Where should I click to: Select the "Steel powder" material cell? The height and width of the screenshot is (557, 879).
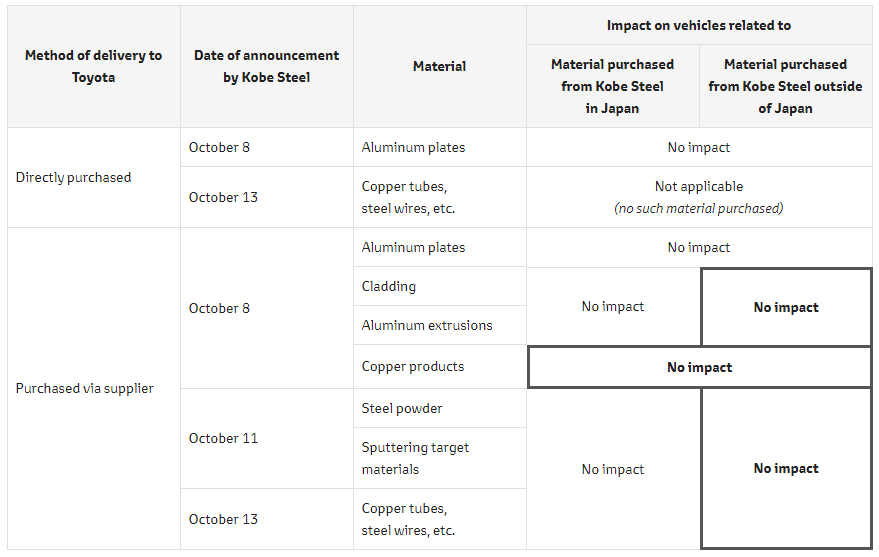point(402,408)
